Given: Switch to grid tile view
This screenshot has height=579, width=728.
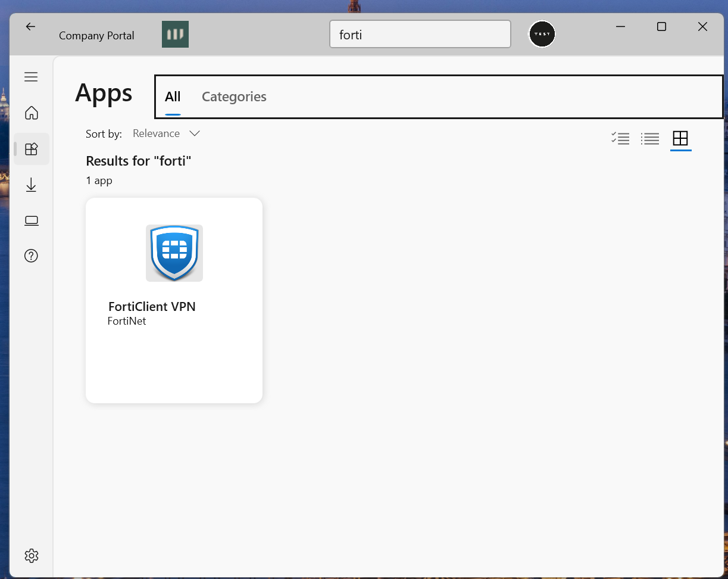Looking at the screenshot, I should pyautogui.click(x=680, y=139).
